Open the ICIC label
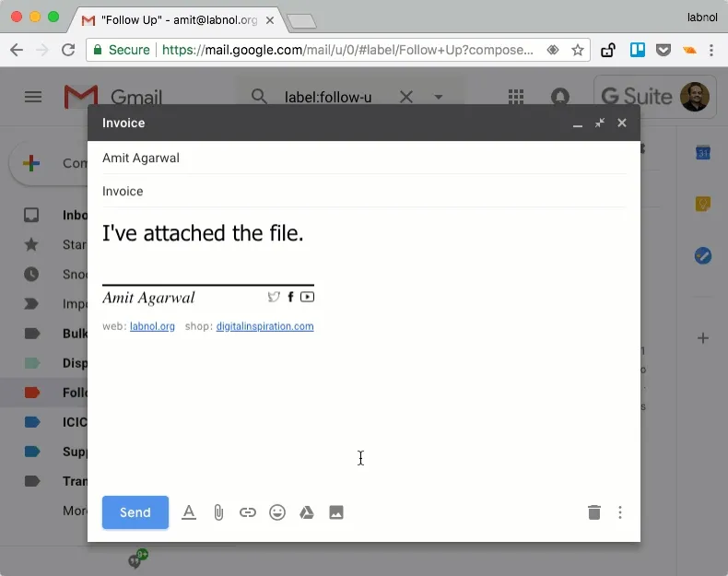This screenshot has height=576, width=728. coord(44,422)
